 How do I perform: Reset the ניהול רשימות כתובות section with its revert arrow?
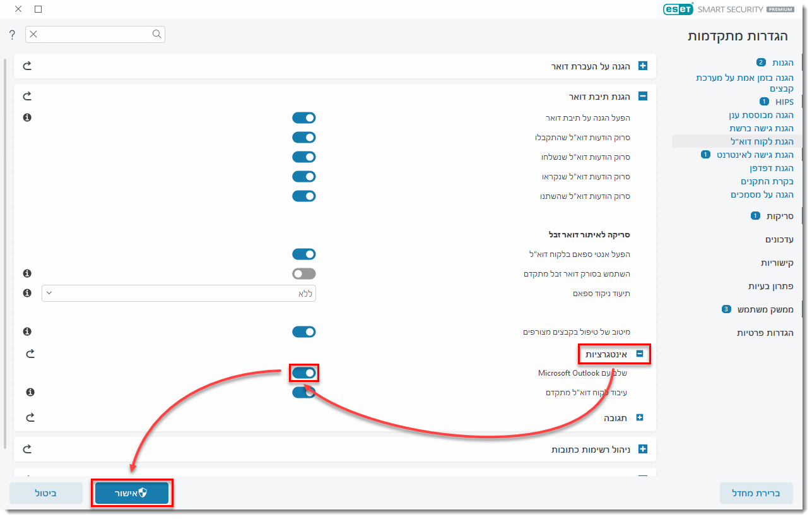(x=27, y=449)
